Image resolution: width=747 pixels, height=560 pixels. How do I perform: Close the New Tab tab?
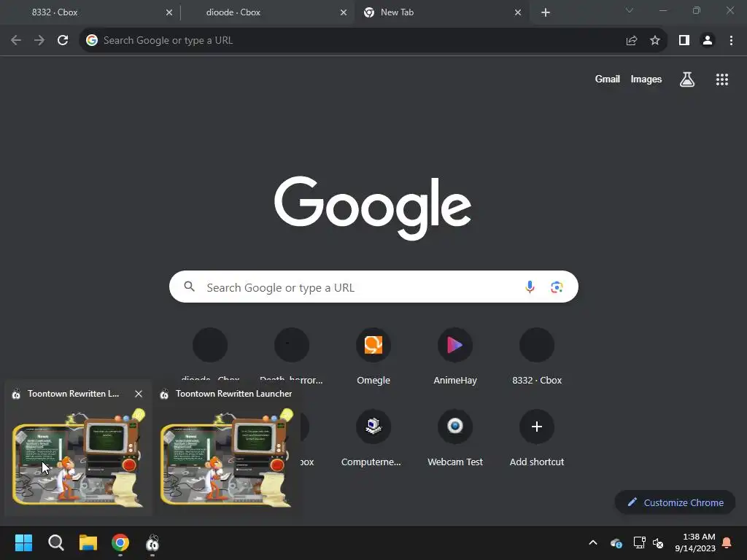click(x=518, y=12)
